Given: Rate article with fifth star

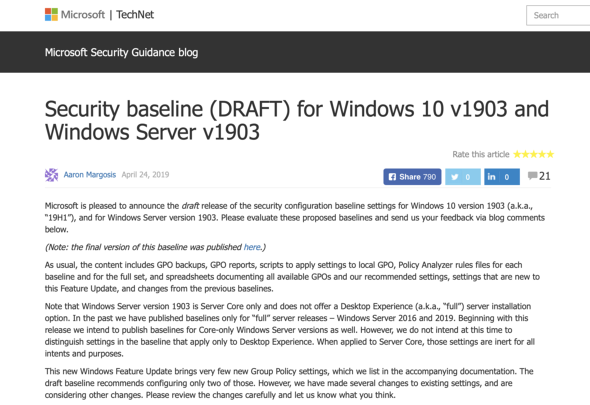Looking at the screenshot, I should tap(550, 154).
